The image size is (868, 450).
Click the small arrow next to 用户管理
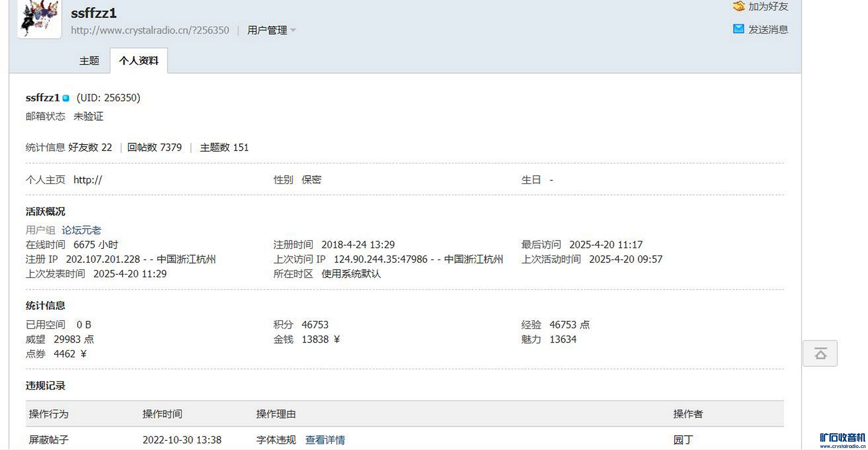point(293,30)
